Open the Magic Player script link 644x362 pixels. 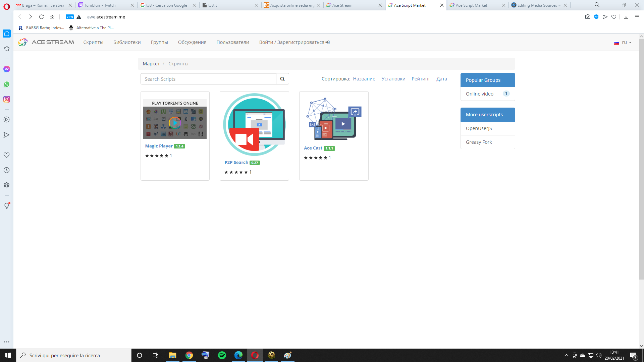(159, 146)
